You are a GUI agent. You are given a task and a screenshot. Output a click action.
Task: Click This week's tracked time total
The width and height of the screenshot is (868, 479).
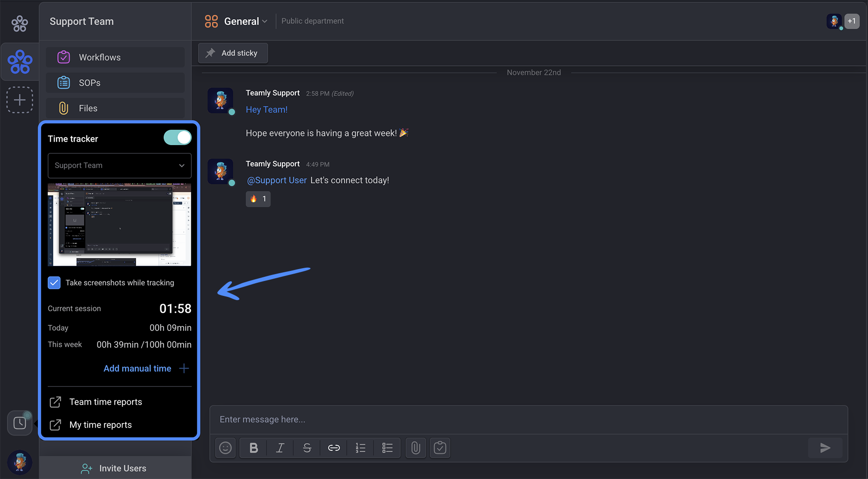coord(144,345)
